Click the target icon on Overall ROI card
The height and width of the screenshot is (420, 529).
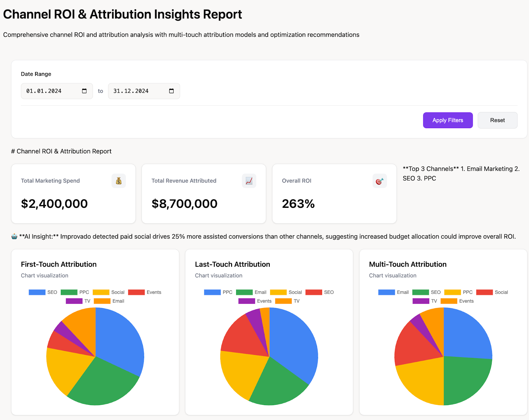[379, 181]
